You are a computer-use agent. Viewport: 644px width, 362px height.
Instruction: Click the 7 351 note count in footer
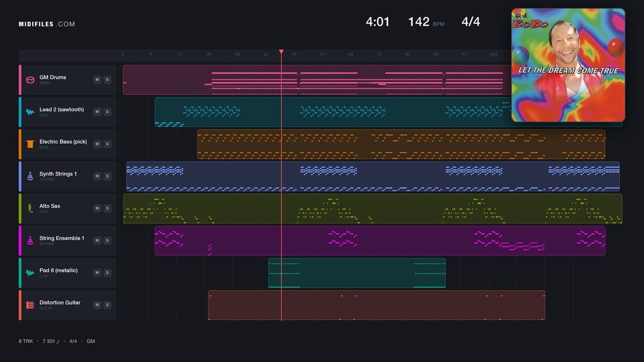pos(51,341)
